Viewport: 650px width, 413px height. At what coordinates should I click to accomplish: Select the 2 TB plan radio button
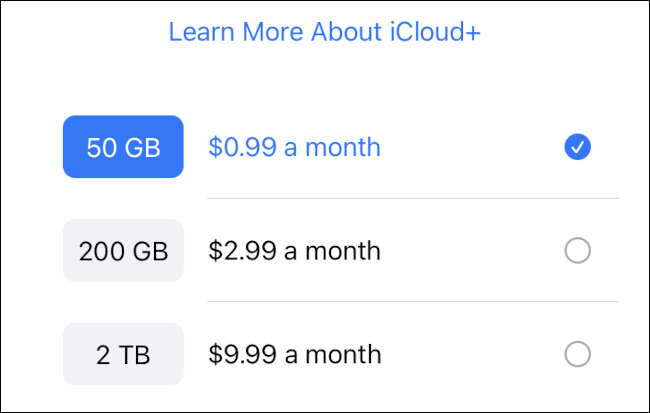[577, 354]
